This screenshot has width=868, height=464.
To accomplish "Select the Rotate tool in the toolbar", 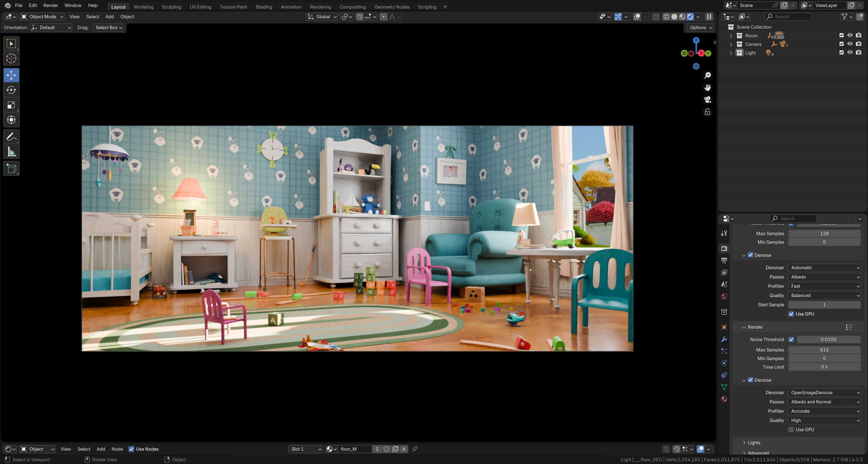I will point(11,90).
